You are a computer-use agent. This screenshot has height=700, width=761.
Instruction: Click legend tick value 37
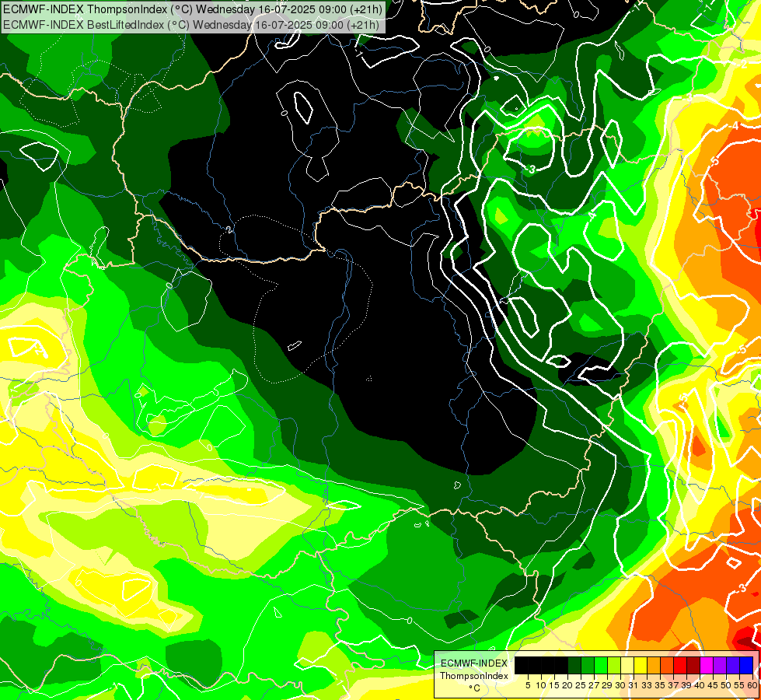(x=674, y=685)
